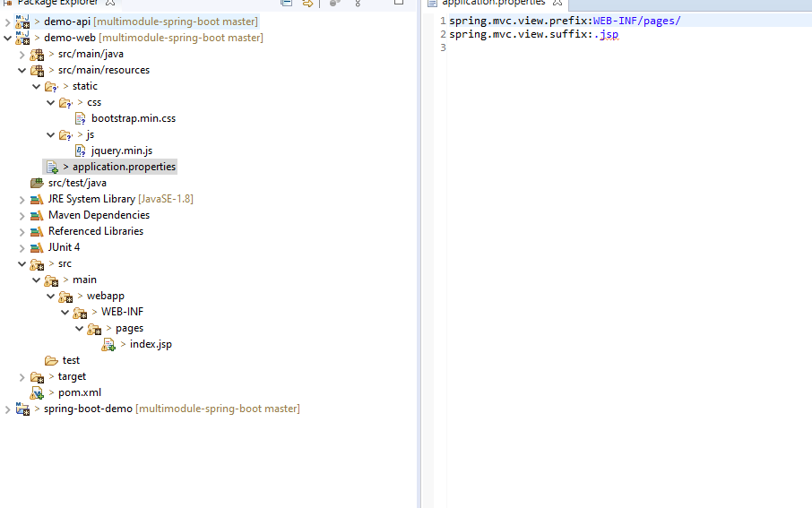Collapse the webapp folder node
Image resolution: width=812 pixels, height=508 pixels.
51,297
